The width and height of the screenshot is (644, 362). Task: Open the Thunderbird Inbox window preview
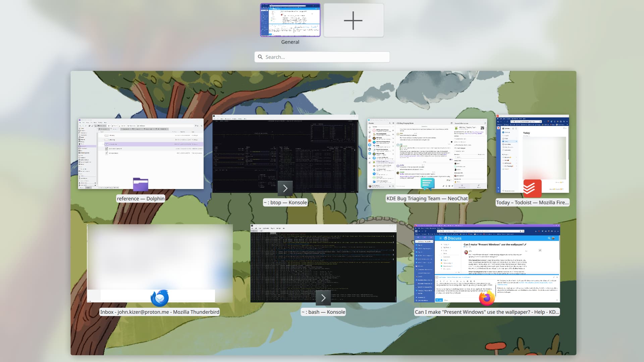click(x=160, y=263)
